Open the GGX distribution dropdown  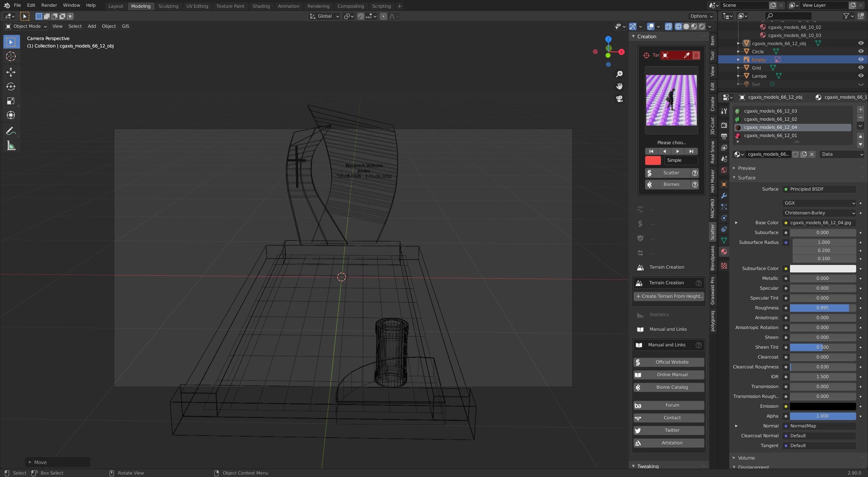click(820, 203)
